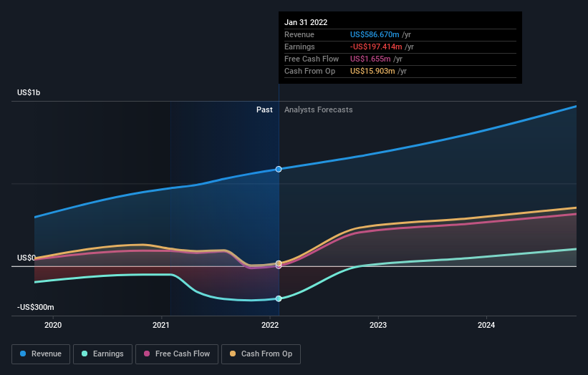The image size is (588, 375).
Task: Click the Earnings row label in tooltip
Action: 299,47
